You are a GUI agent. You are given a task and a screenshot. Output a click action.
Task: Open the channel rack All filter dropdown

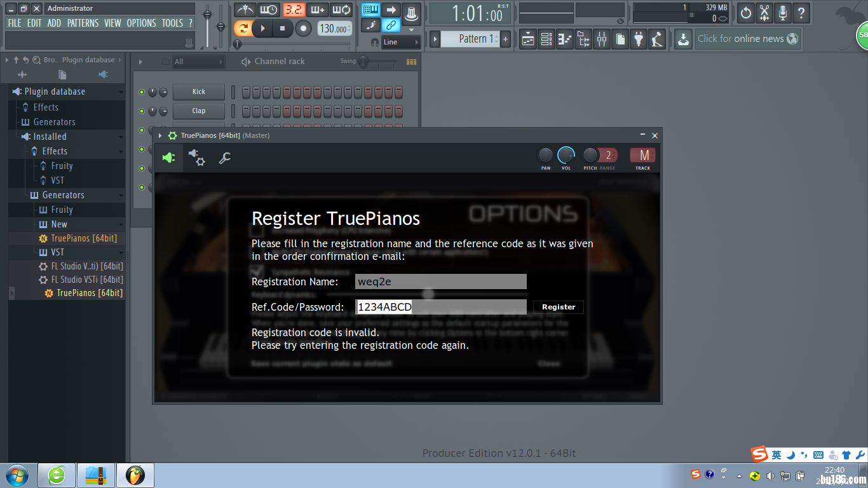(x=198, y=62)
